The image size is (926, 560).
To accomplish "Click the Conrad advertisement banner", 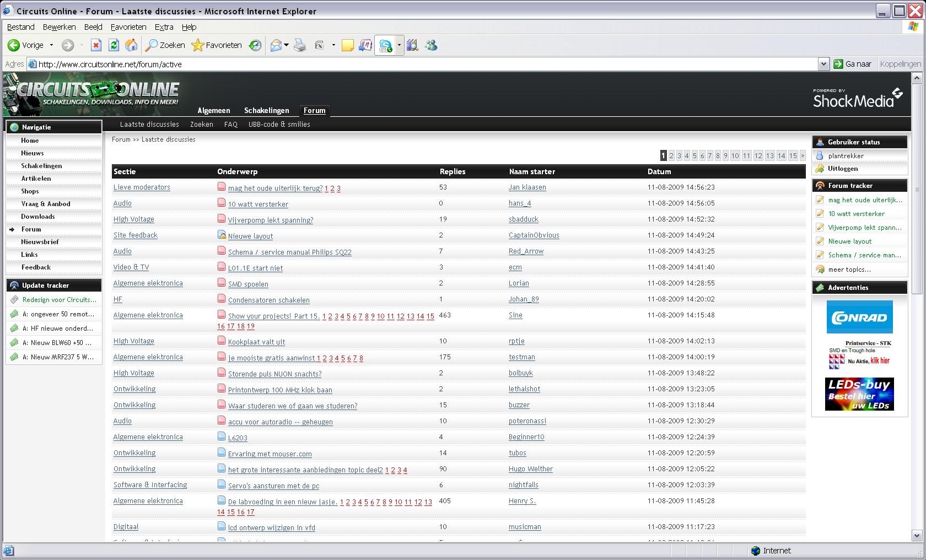I will point(859,317).
